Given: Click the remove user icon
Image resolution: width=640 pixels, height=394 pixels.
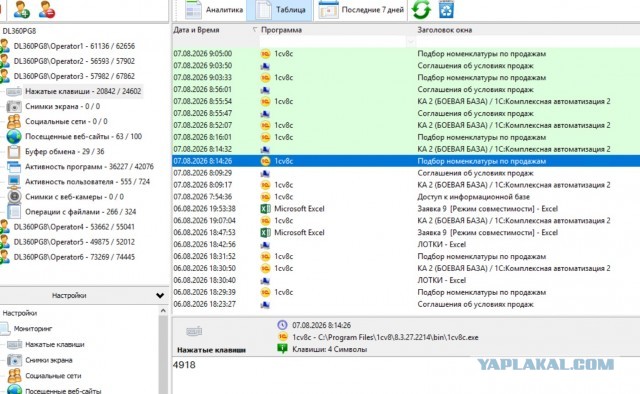Looking at the screenshot, I should (47, 9).
